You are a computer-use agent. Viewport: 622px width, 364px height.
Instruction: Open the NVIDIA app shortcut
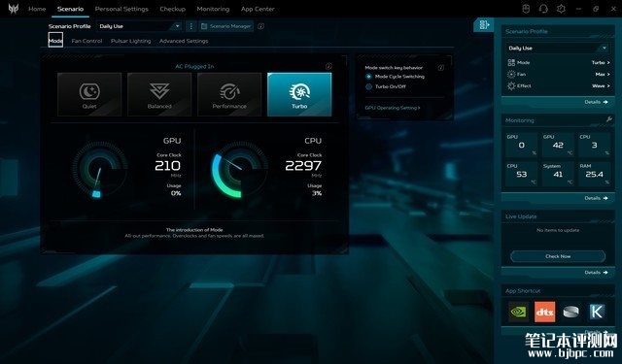point(518,312)
